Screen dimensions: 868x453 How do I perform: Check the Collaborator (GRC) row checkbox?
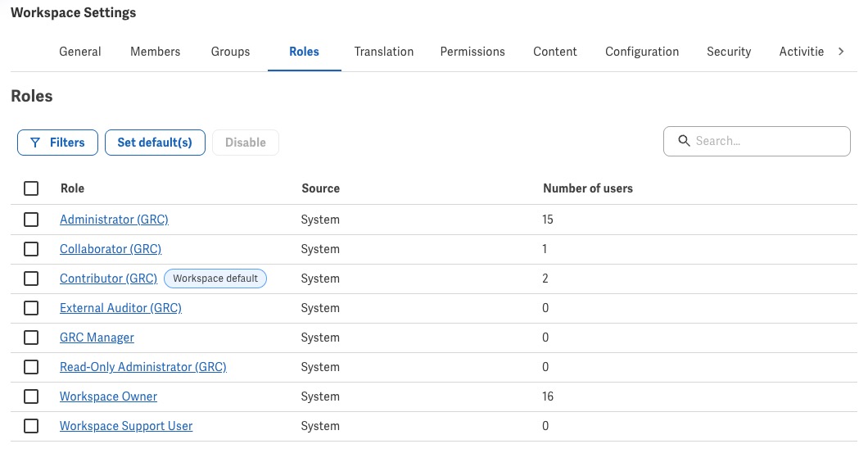click(x=31, y=249)
